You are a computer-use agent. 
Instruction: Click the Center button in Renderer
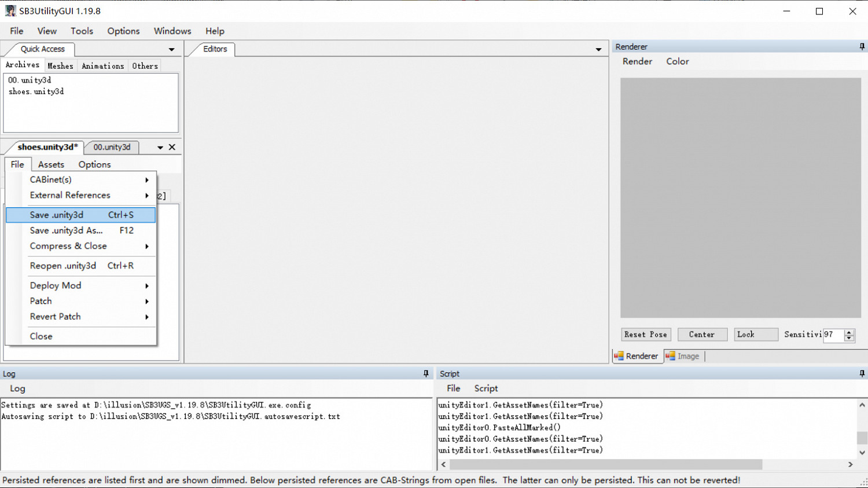point(701,335)
